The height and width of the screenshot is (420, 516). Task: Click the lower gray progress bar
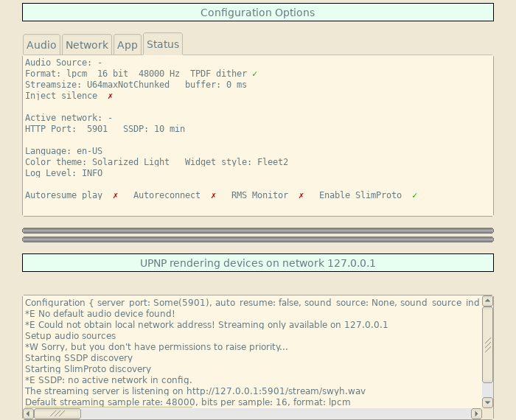click(x=258, y=239)
